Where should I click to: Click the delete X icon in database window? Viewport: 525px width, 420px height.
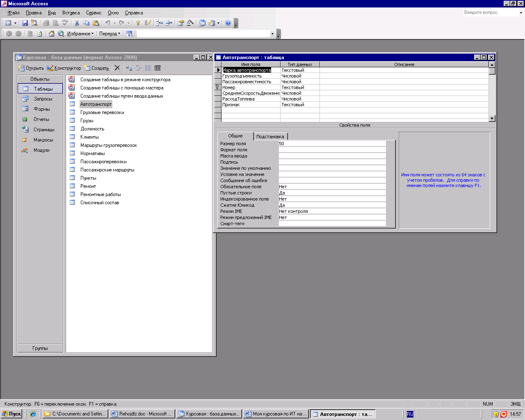pyautogui.click(x=117, y=68)
